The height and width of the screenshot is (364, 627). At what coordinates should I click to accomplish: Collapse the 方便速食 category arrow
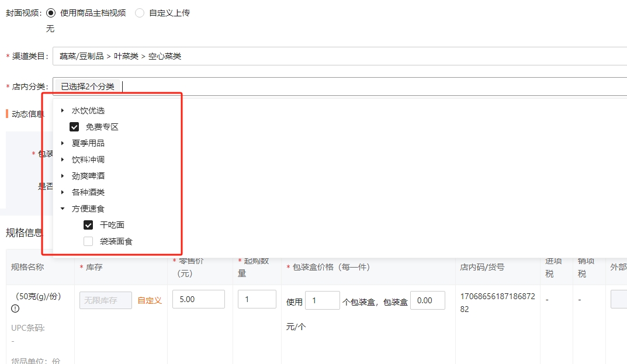63,209
